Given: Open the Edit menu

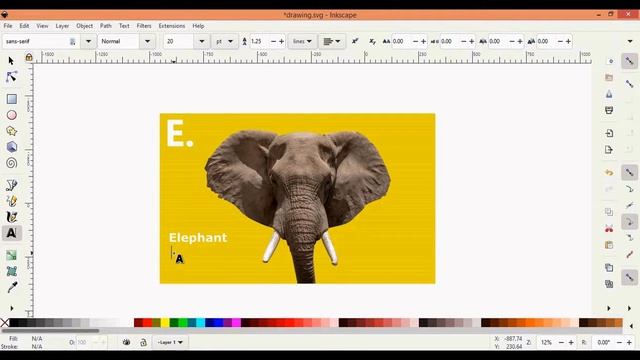Looking at the screenshot, I should coord(24,26).
